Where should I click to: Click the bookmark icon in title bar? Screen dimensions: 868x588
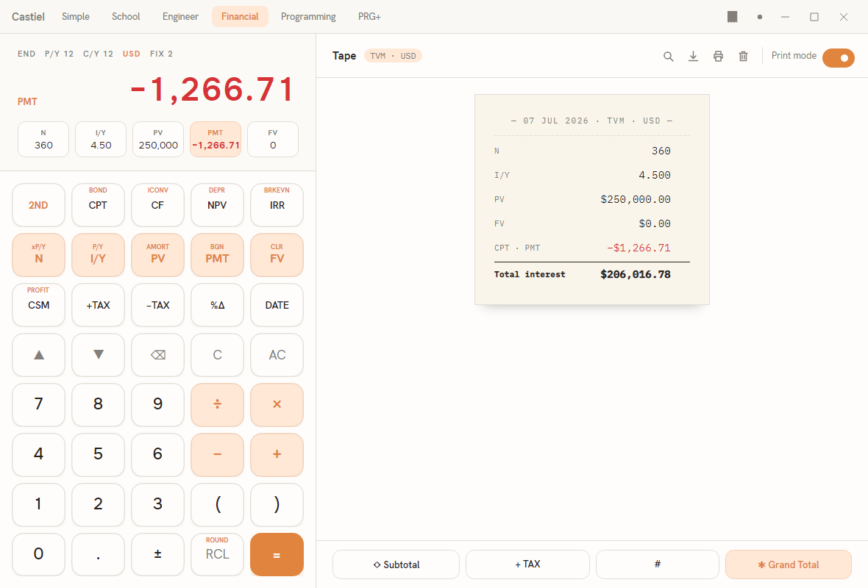point(733,17)
